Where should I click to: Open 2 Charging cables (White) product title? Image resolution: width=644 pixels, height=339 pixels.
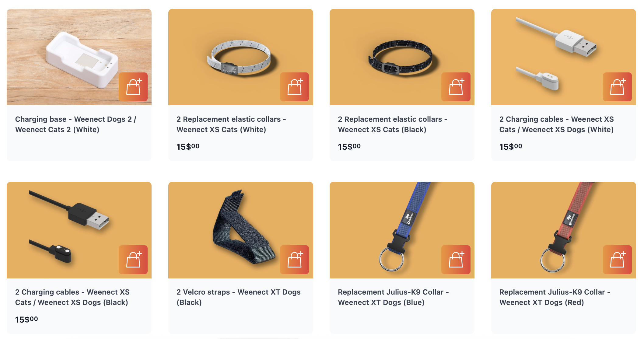pyautogui.click(x=557, y=124)
